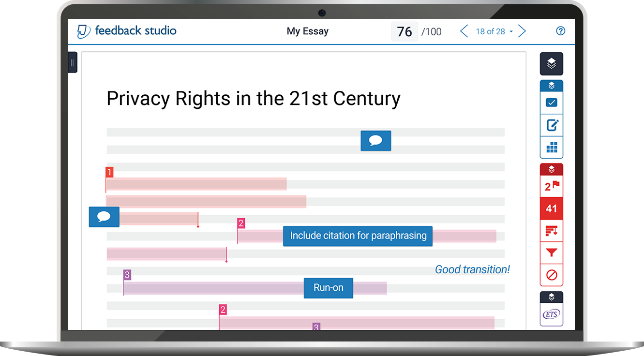
Task: Expand the left side panel handle
Action: point(73,62)
